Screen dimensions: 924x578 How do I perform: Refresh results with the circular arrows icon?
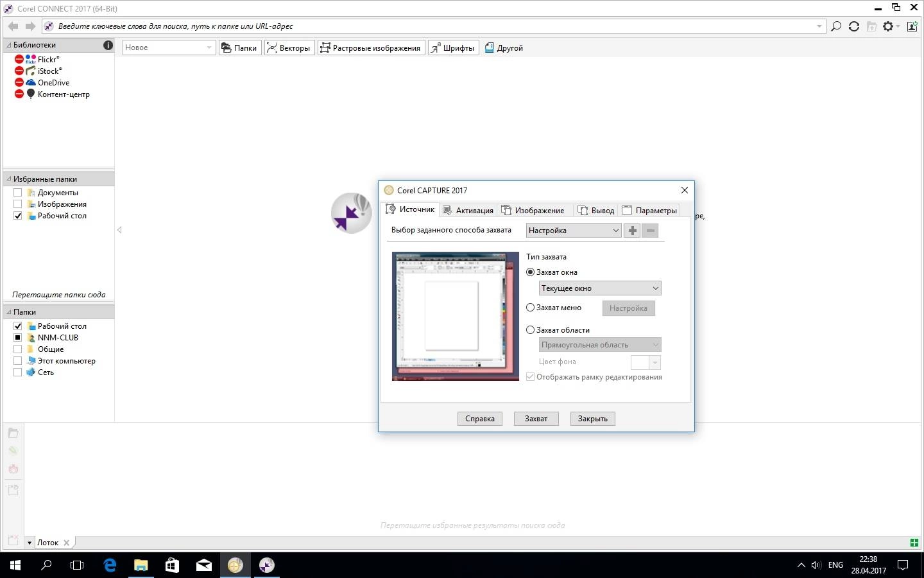[x=853, y=26]
